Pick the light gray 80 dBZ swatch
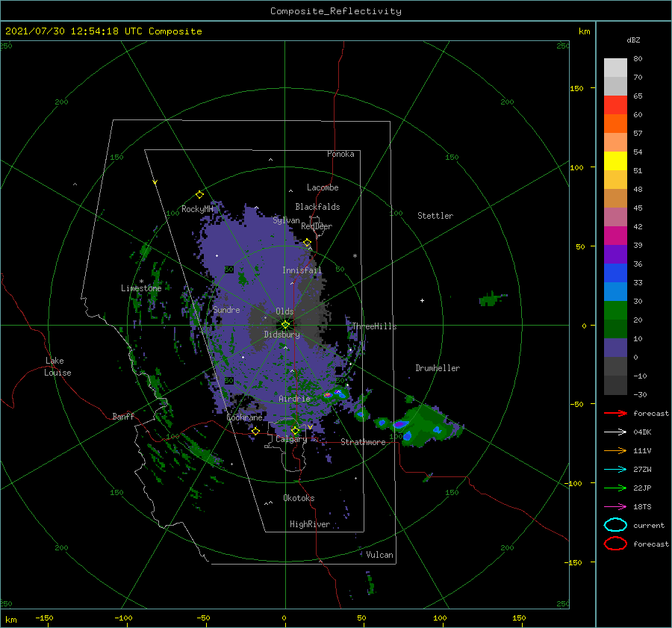 615,67
